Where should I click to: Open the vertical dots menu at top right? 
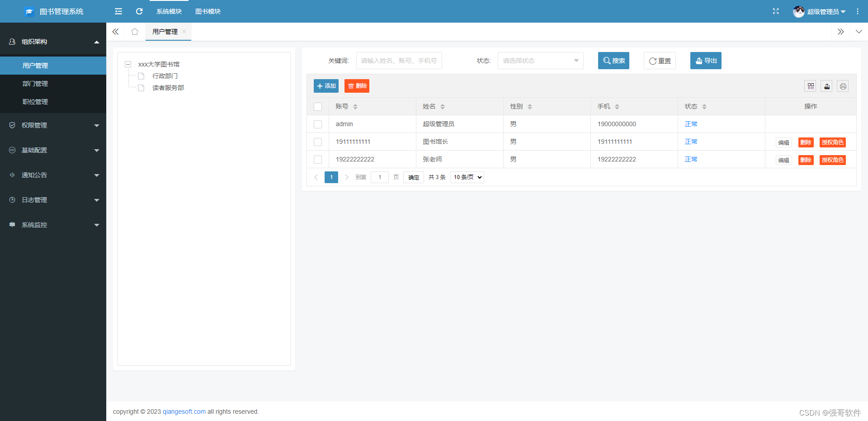858,11
